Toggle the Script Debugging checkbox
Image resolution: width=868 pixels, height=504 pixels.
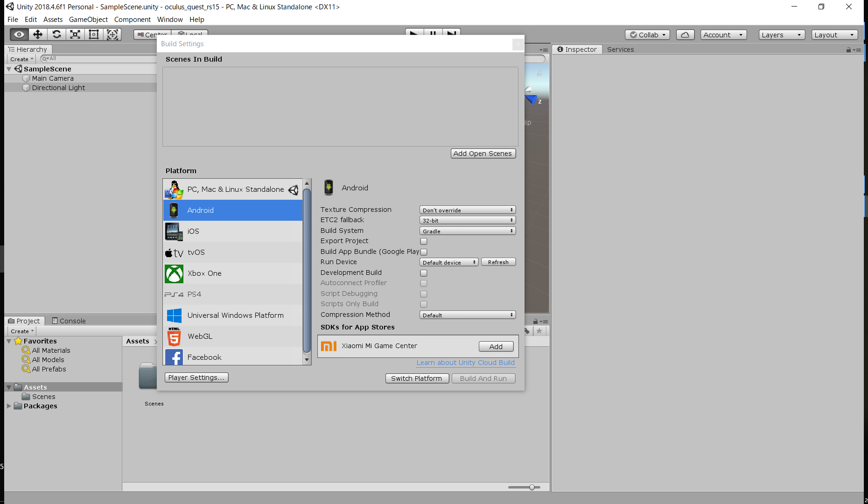point(424,294)
